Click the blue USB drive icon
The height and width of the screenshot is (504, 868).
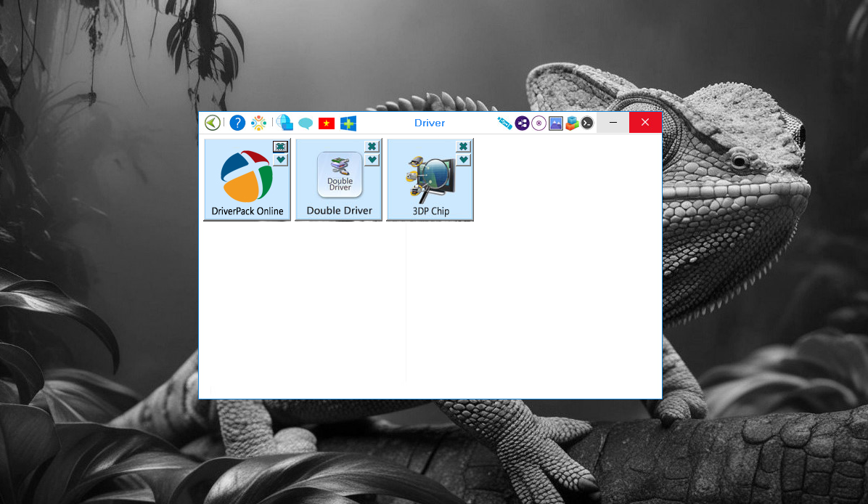pos(505,123)
